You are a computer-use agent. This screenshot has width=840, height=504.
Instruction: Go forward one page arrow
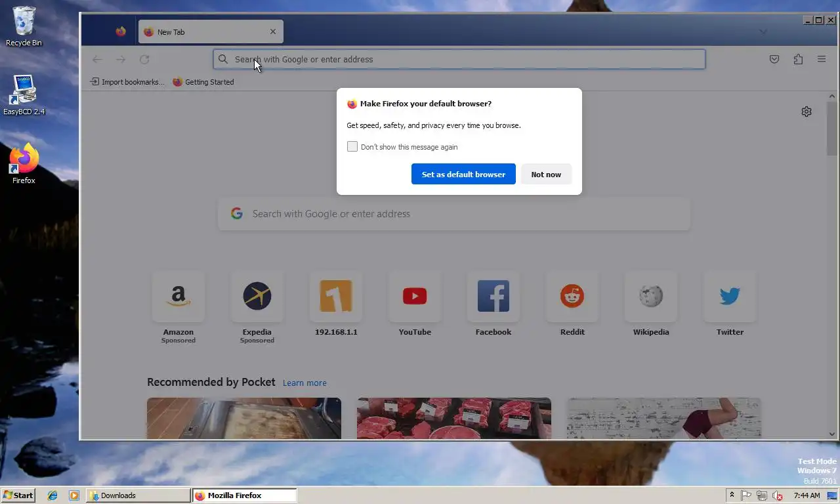[121, 59]
